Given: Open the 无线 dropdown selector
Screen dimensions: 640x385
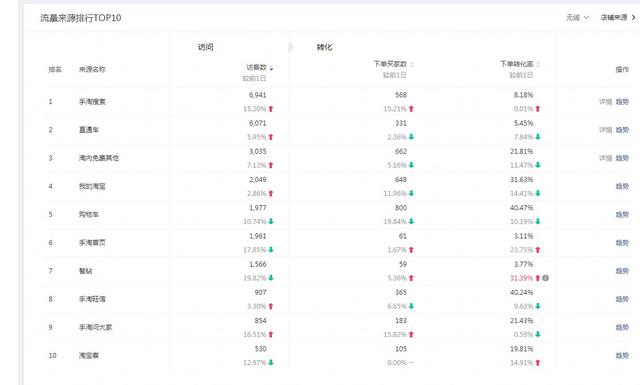Looking at the screenshot, I should click(577, 18).
